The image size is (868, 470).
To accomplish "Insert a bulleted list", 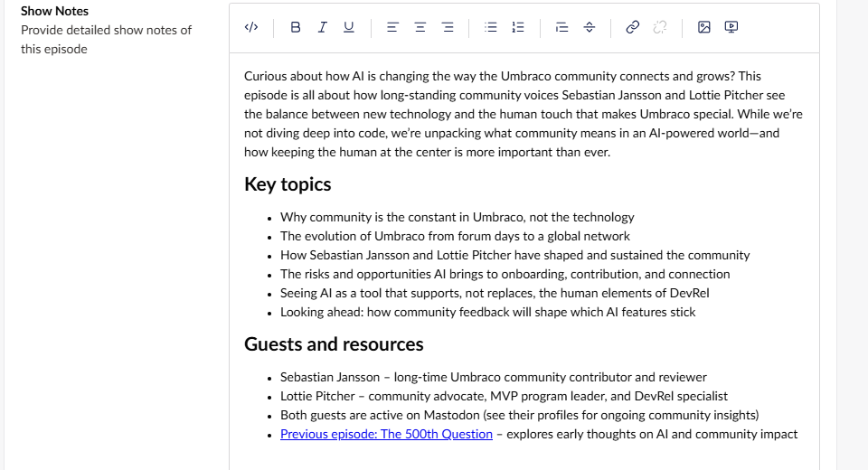I will (490, 27).
